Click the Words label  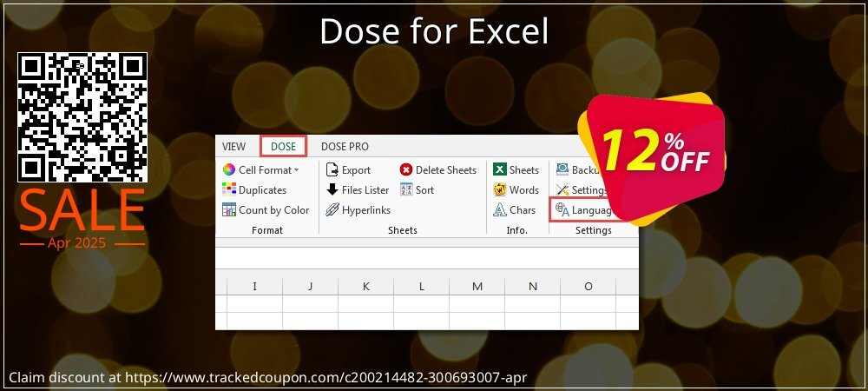pos(524,190)
